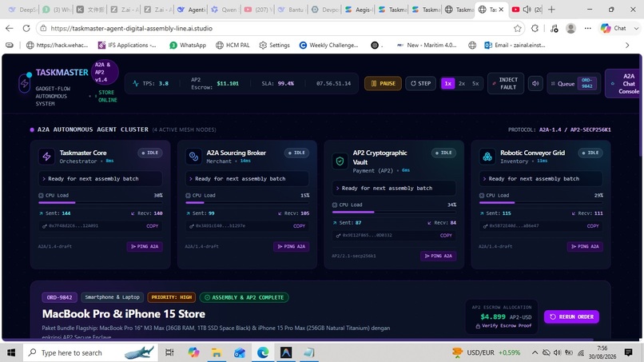Open the IFS Applications bookmark
Screen dimensions: 644x362
click(127, 46)
